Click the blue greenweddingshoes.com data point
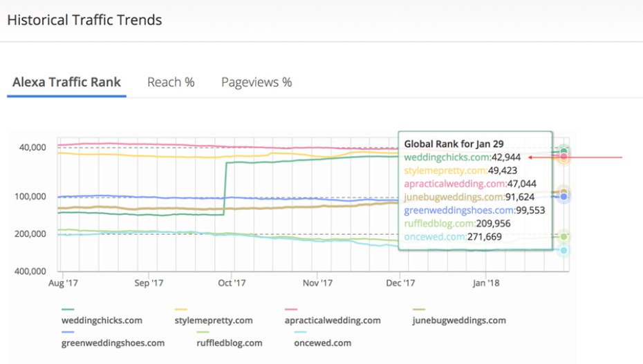Viewport: 643px width, 364px height. (x=564, y=197)
